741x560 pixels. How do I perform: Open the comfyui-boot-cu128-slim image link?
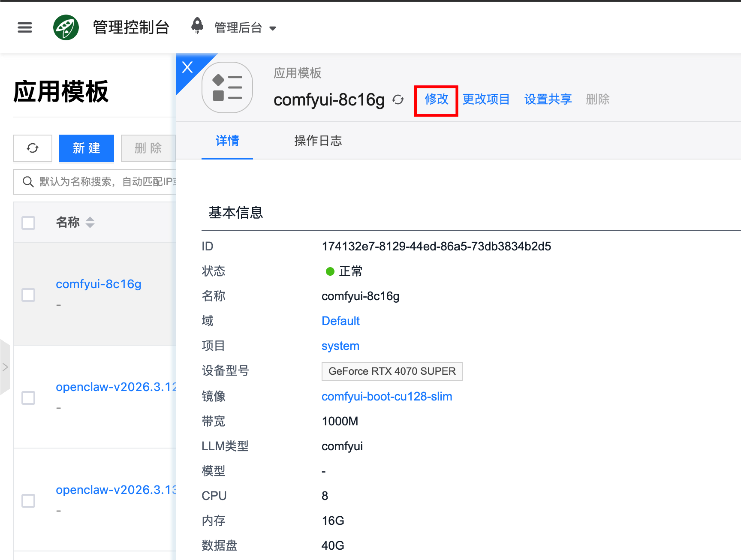tap(386, 396)
